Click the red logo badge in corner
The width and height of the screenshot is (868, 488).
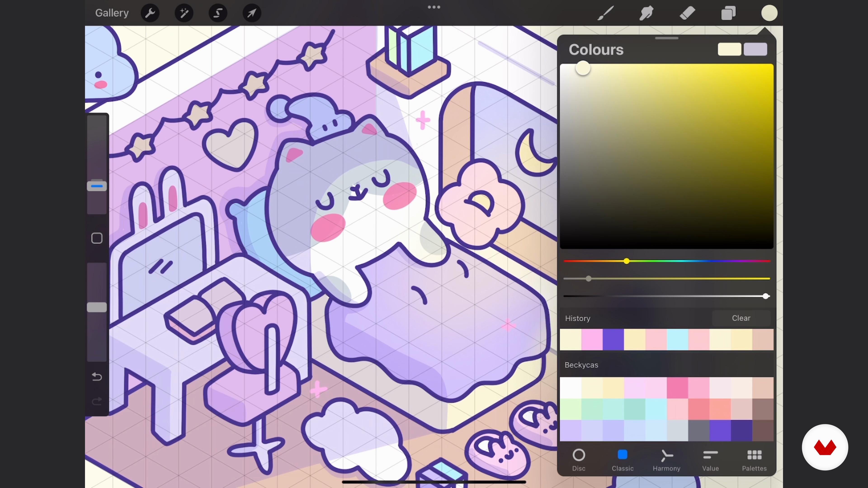tap(825, 447)
